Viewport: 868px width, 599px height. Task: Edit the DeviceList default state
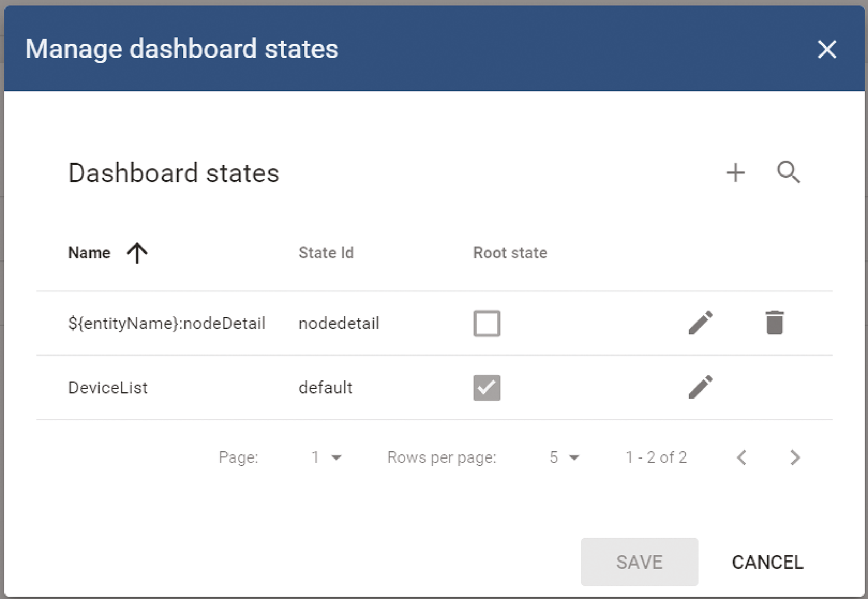700,387
